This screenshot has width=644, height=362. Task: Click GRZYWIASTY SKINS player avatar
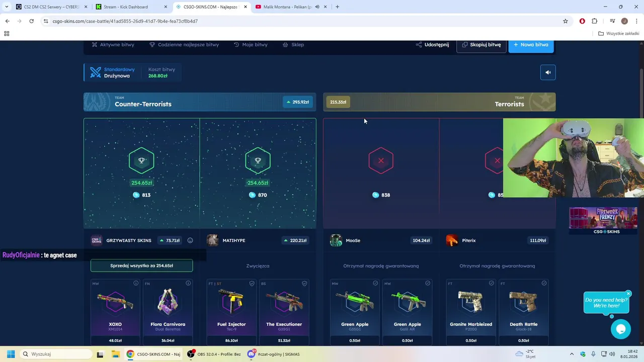96,240
